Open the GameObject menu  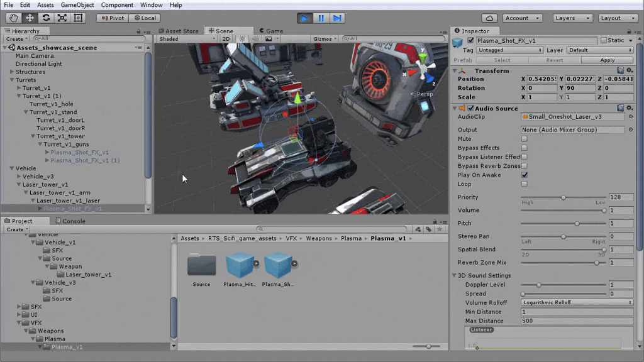pos(79,5)
